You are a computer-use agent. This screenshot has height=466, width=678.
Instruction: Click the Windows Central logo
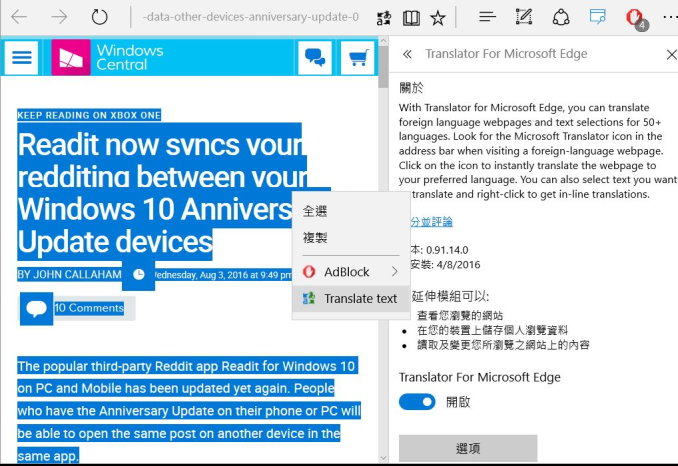(108, 57)
